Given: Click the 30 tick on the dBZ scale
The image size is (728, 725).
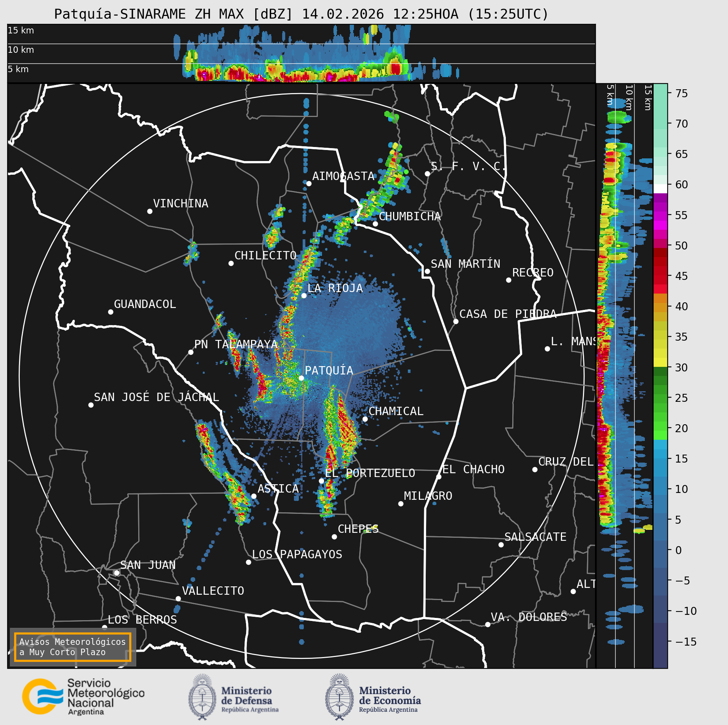Looking at the screenshot, I should click(x=682, y=367).
